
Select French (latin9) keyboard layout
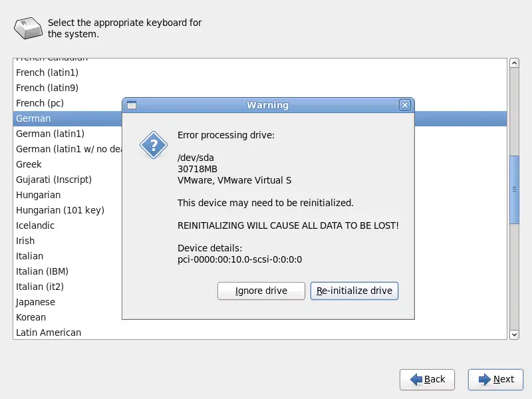click(47, 88)
